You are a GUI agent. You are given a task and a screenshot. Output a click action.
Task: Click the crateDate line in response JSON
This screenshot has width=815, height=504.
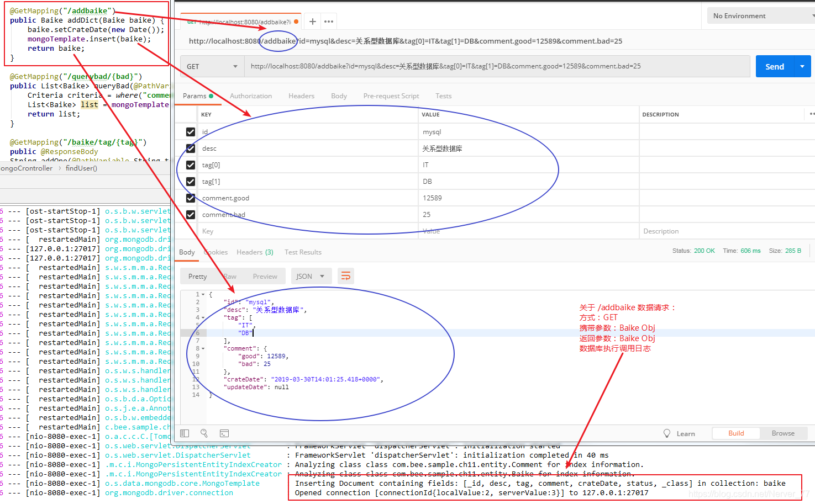pos(303,380)
